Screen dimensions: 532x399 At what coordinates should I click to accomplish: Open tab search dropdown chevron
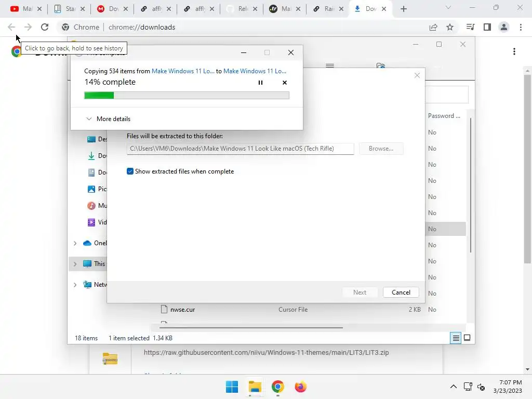click(448, 7)
